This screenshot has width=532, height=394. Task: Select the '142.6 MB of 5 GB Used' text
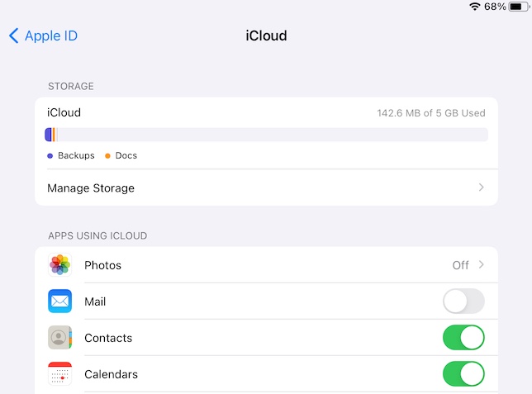pos(431,113)
